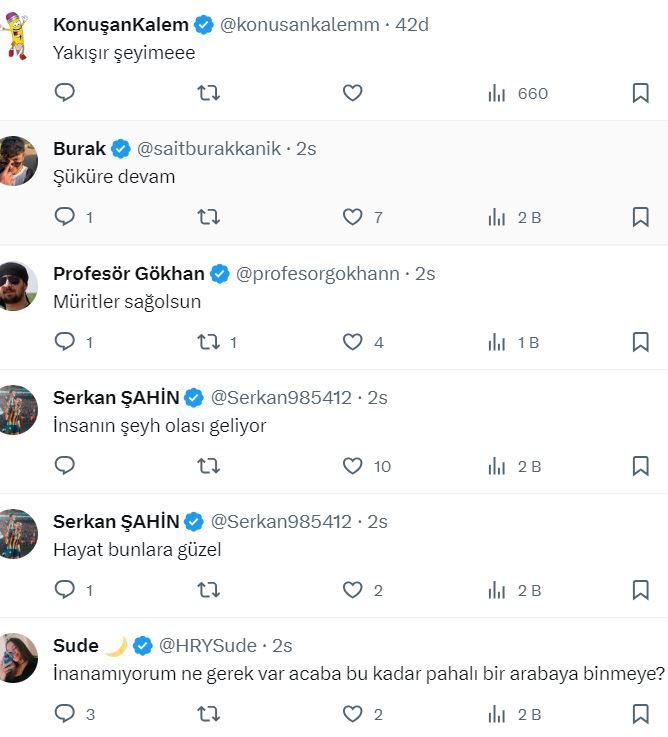Open the tweet text "Müritler sağolsun"

click(127, 301)
